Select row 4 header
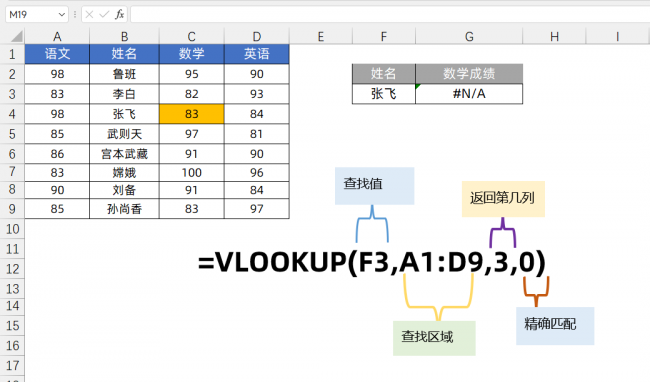Screen dimensions: 650x382 [12, 114]
